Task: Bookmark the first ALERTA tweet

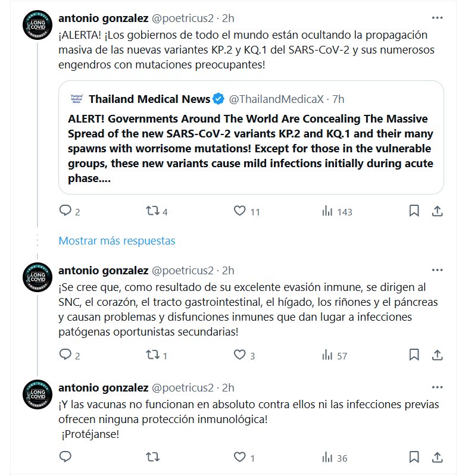Action: pos(414,211)
